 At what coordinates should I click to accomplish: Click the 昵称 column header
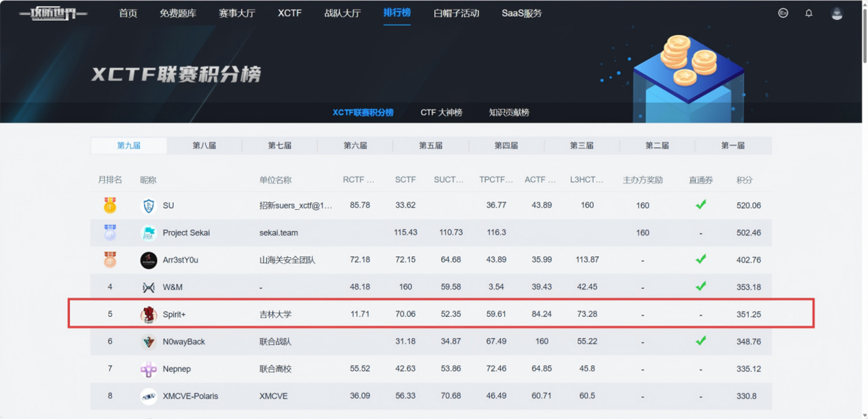click(x=148, y=180)
